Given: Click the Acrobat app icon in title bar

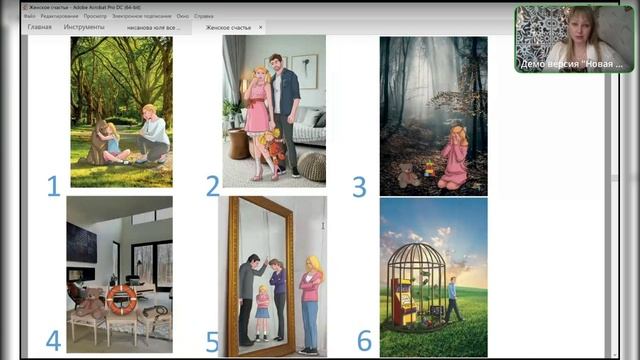Looking at the screenshot, I should tap(25, 7).
